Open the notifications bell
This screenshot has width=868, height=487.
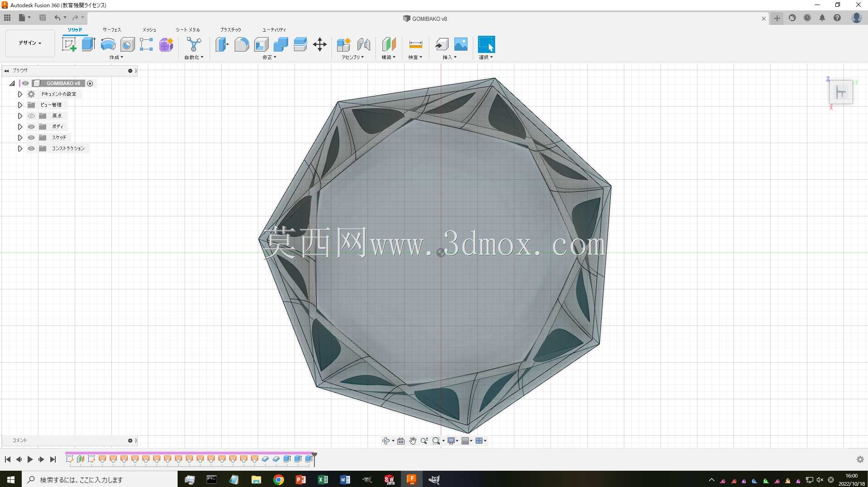[x=822, y=18]
